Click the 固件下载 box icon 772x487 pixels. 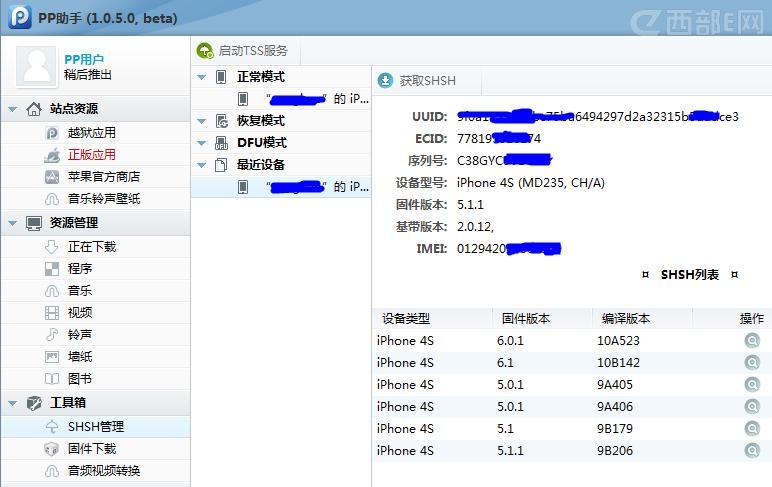point(52,449)
